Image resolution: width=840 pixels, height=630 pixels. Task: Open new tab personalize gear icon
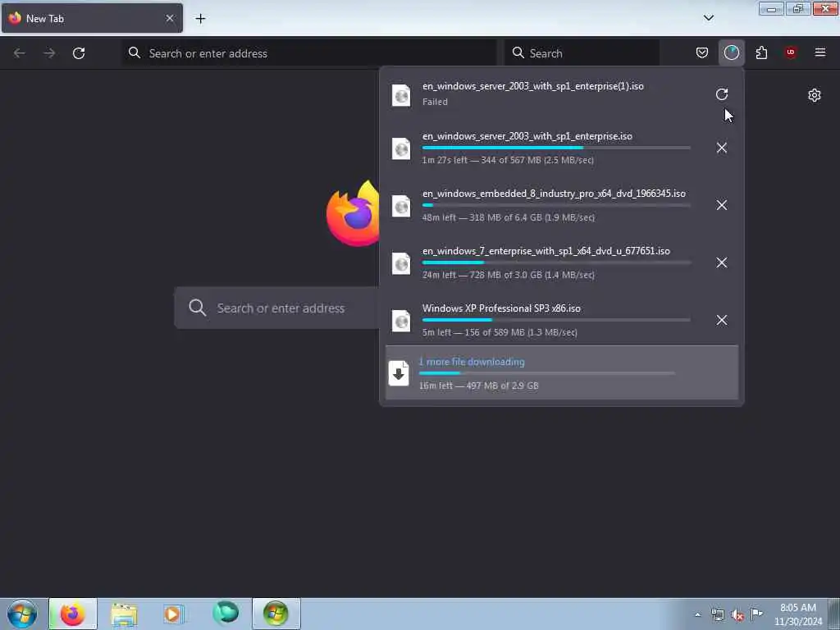point(815,95)
